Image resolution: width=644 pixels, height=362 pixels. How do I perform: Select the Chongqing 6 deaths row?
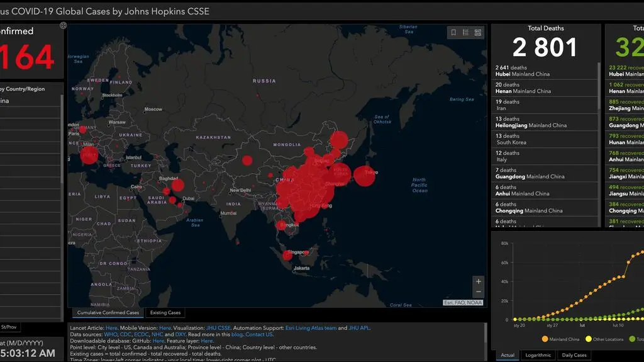click(x=545, y=207)
